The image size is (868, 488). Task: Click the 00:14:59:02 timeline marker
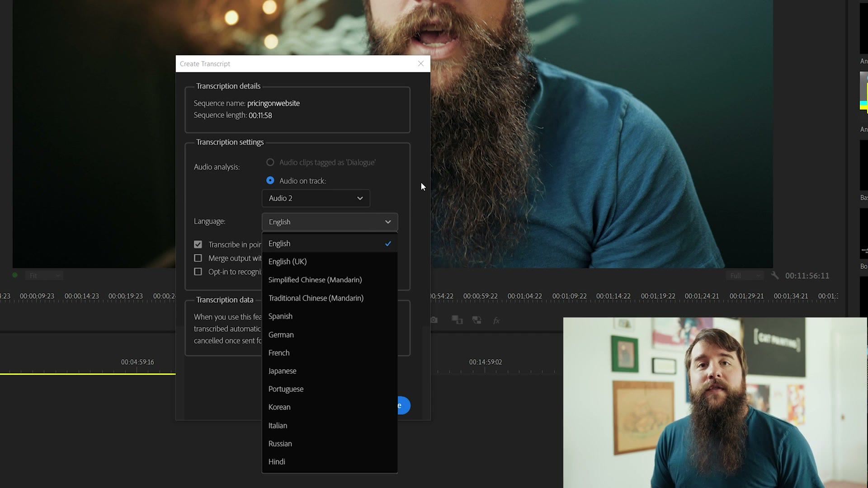coord(486,362)
